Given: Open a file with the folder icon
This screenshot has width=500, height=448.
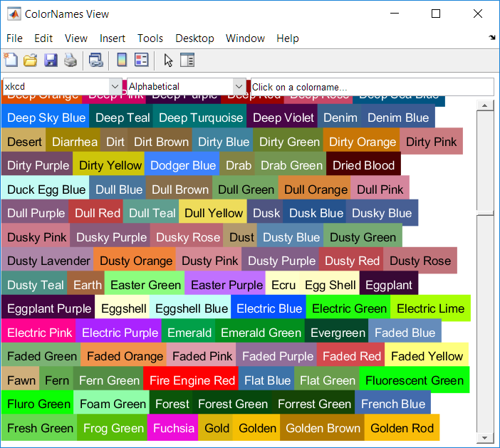Looking at the screenshot, I should click(x=30, y=61).
